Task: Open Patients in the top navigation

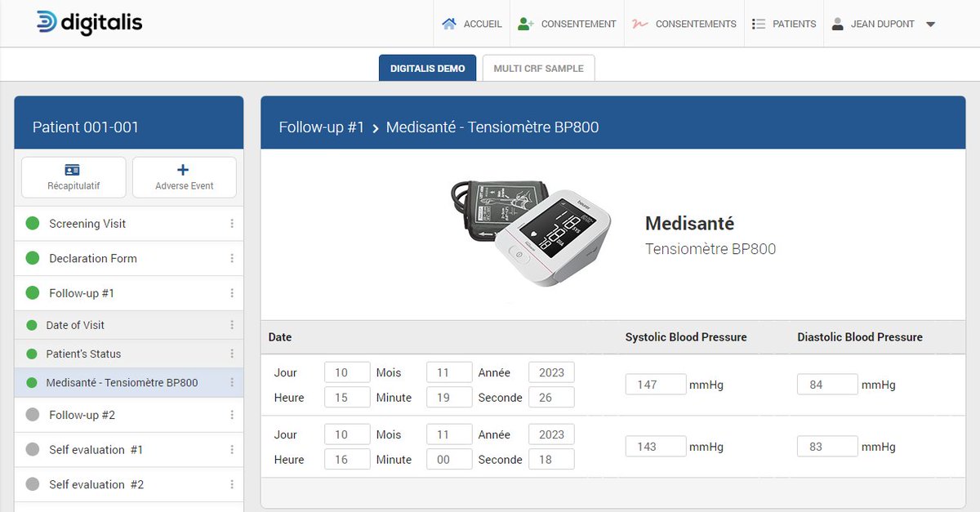Action: (x=784, y=24)
